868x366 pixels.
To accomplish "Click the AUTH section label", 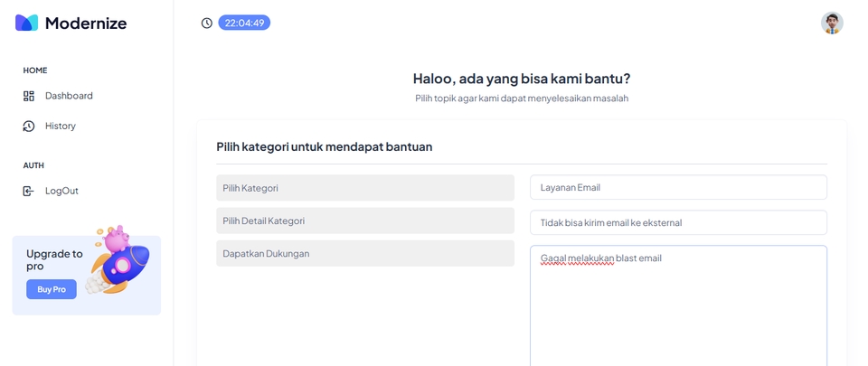I will point(33,165).
